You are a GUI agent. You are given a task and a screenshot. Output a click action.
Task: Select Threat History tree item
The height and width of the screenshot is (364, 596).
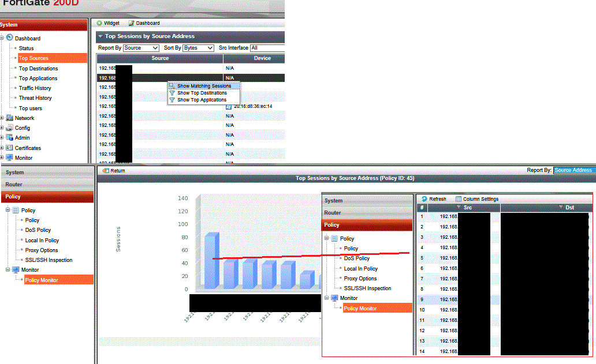point(35,98)
